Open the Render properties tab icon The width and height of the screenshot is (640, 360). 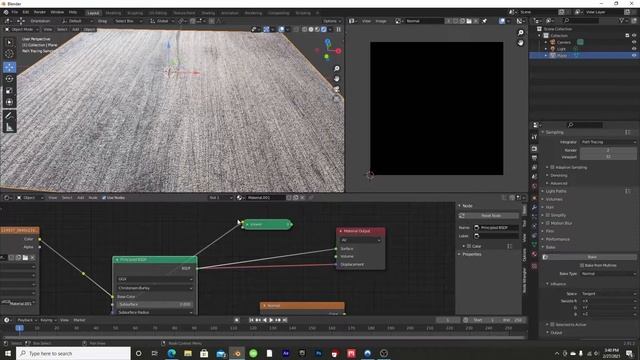(x=534, y=148)
